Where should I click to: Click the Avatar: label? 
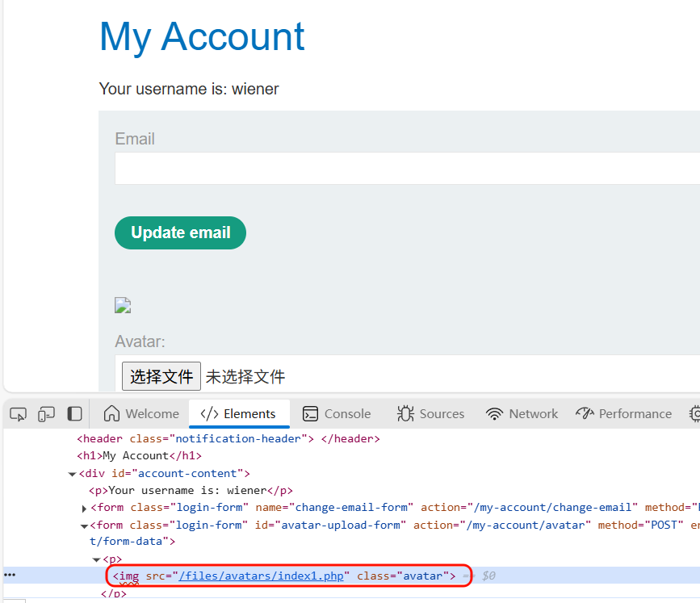[x=140, y=341]
